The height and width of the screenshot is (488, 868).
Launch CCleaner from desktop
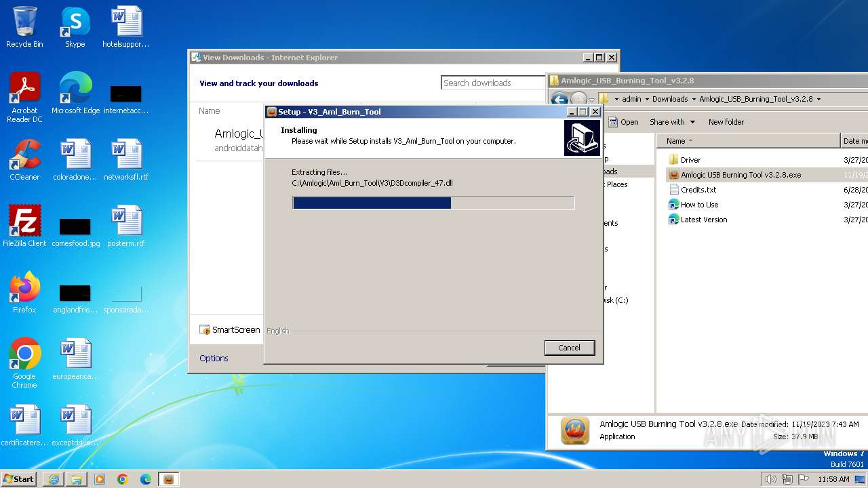coord(24,160)
